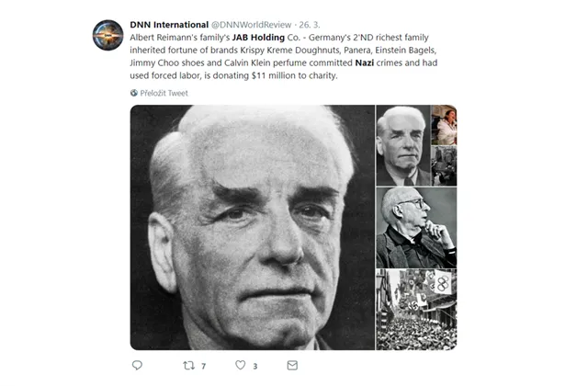This screenshot has height=386, width=588.
Task: Click the globe icon beside Přeložit Tweet
Action: pyautogui.click(x=134, y=93)
